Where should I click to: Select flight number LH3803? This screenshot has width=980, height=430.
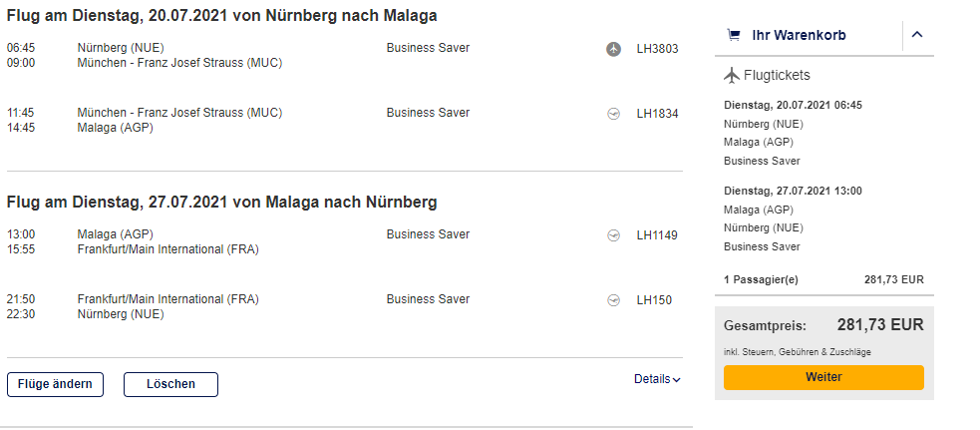click(x=657, y=48)
